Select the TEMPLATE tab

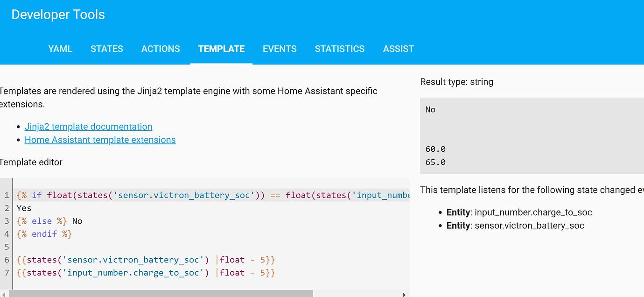point(221,49)
